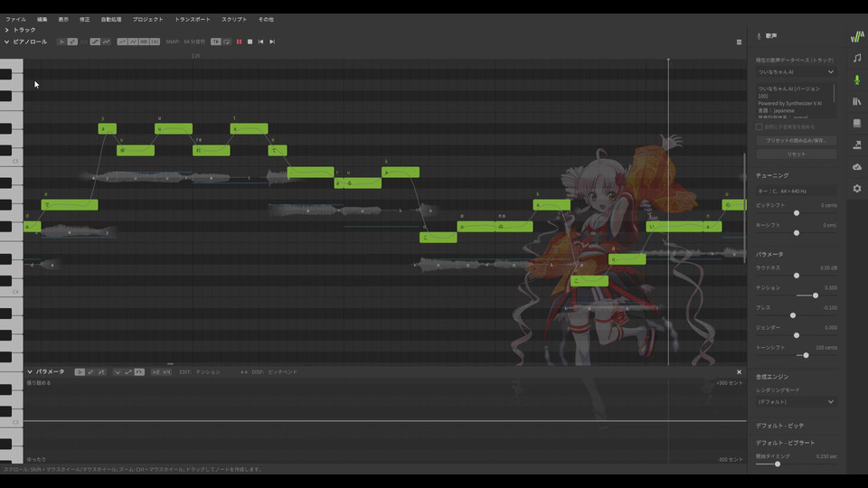The image size is (868, 488).
Task: Select the pencil note tool in piano roll
Action: 72,42
